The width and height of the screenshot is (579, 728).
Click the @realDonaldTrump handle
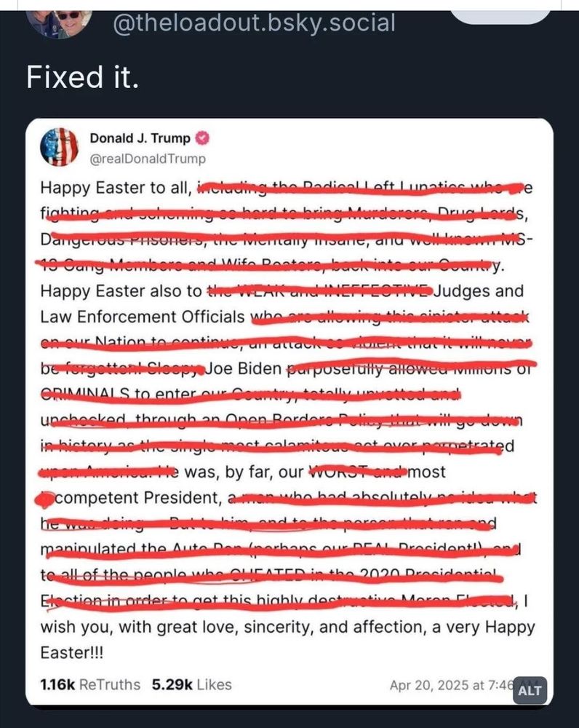click(148, 158)
